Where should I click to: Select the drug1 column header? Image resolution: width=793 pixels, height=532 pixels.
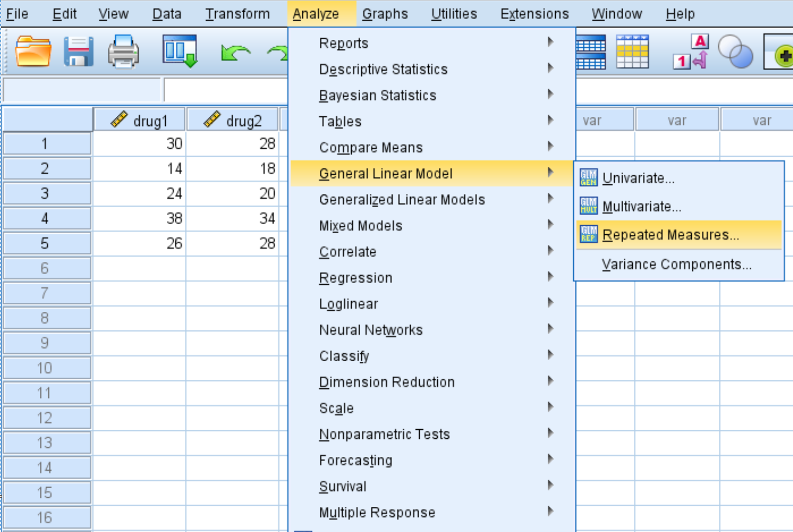[x=140, y=120]
